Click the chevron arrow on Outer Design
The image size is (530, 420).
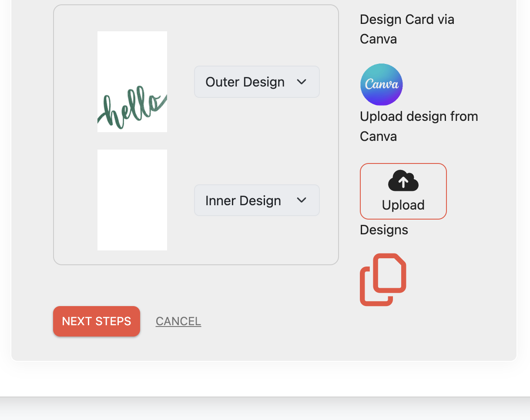point(302,82)
